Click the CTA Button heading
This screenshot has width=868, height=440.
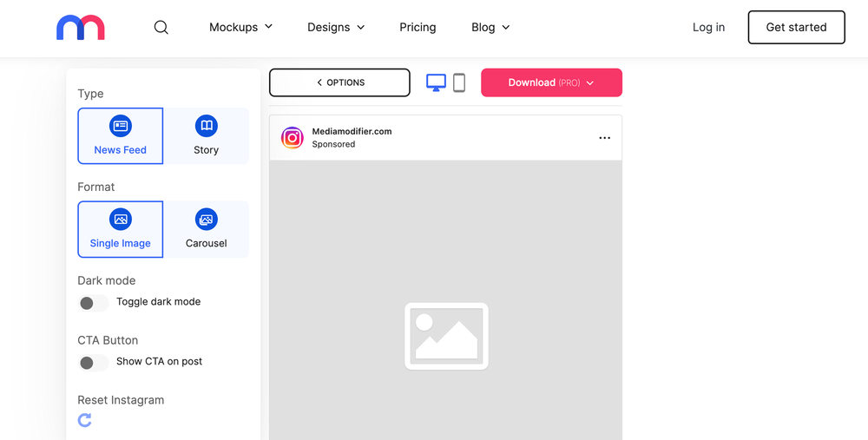point(108,340)
